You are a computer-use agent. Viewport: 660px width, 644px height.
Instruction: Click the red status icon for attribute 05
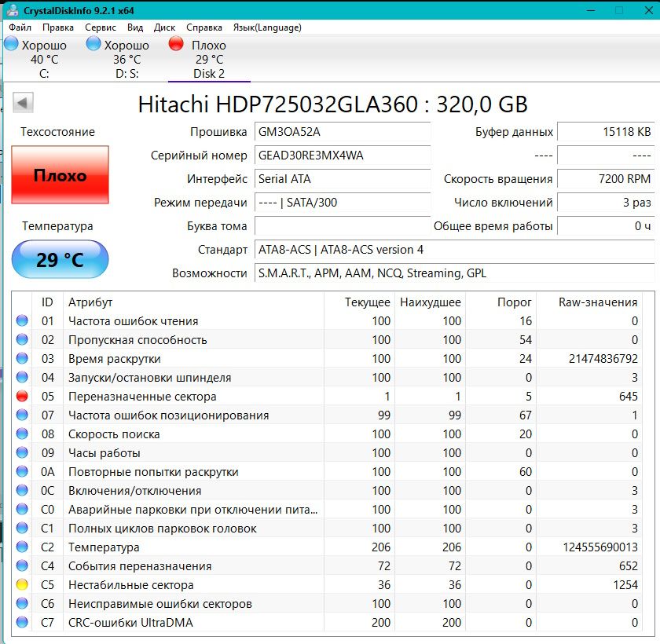[x=22, y=396]
